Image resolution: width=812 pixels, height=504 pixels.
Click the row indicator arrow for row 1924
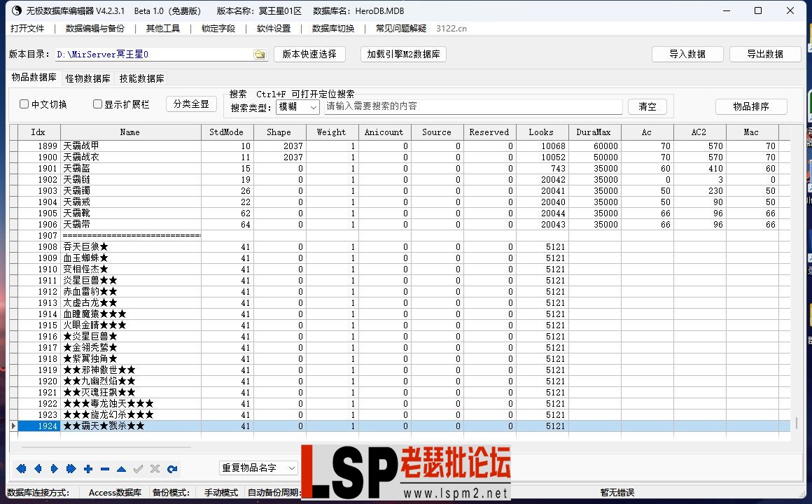coord(13,426)
